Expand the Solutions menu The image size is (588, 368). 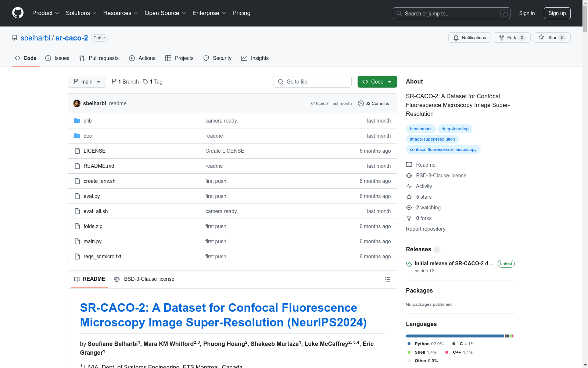[81, 13]
